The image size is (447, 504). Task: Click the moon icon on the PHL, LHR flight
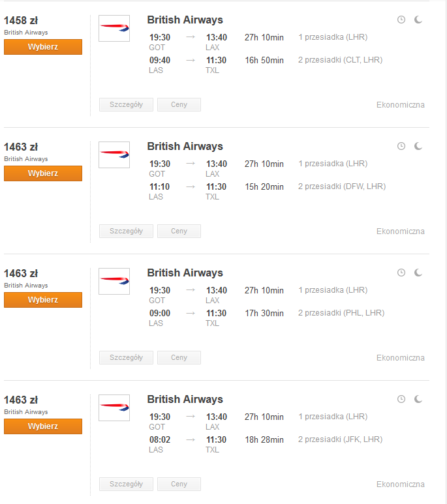coord(418,273)
